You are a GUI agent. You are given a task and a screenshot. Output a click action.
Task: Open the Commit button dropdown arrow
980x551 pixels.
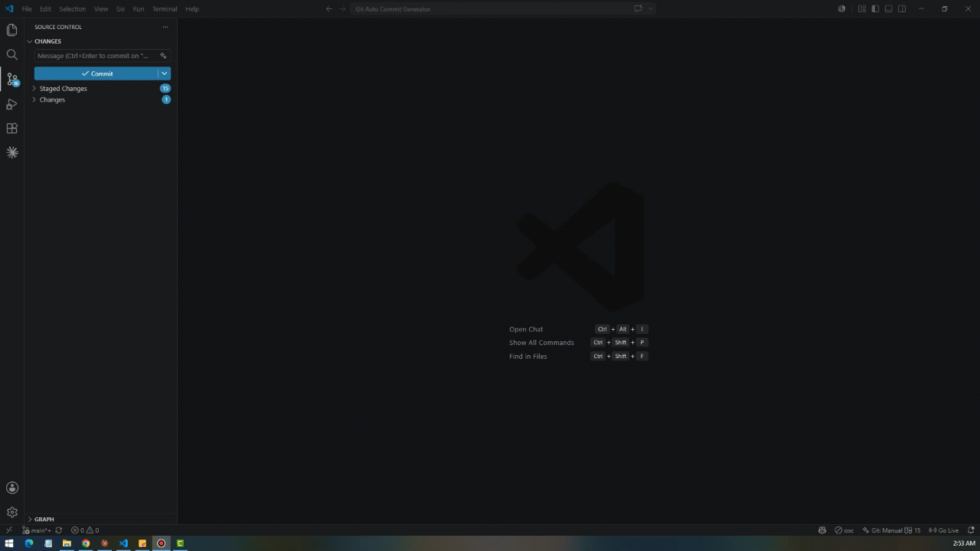[164, 73]
